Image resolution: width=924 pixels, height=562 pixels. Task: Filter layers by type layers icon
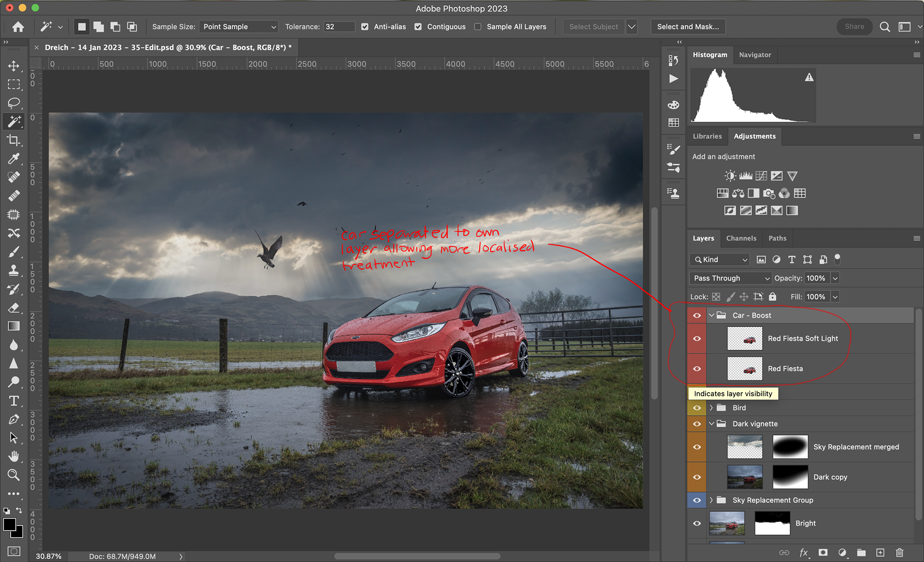pos(792,259)
